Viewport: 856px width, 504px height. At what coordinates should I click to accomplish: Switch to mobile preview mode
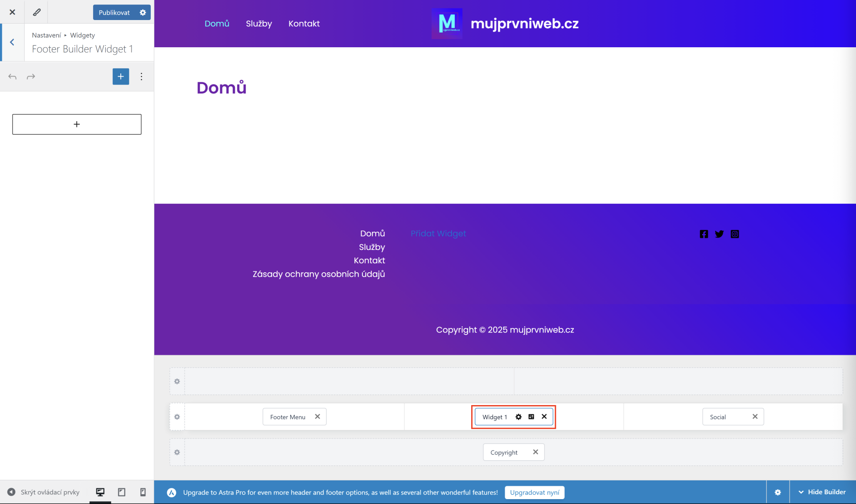143,492
